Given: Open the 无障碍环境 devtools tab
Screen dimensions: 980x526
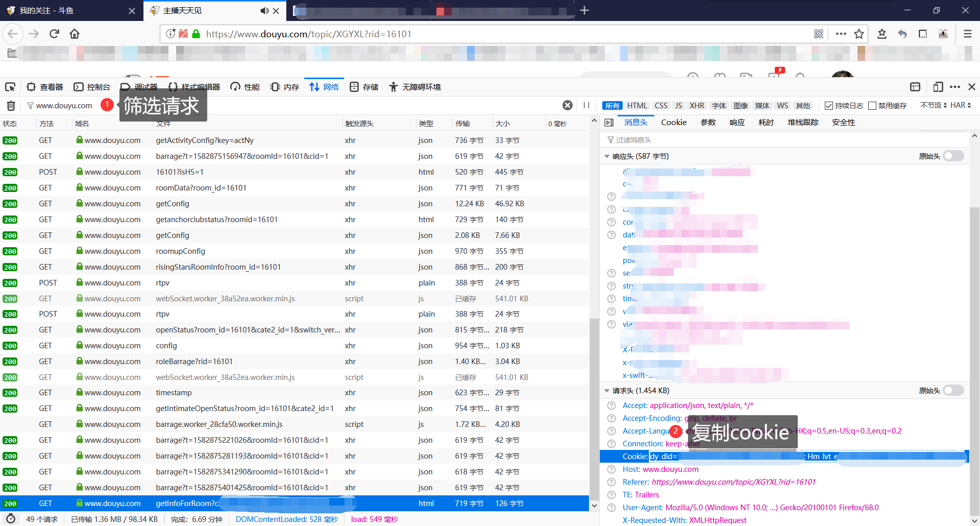Looking at the screenshot, I should (x=415, y=87).
